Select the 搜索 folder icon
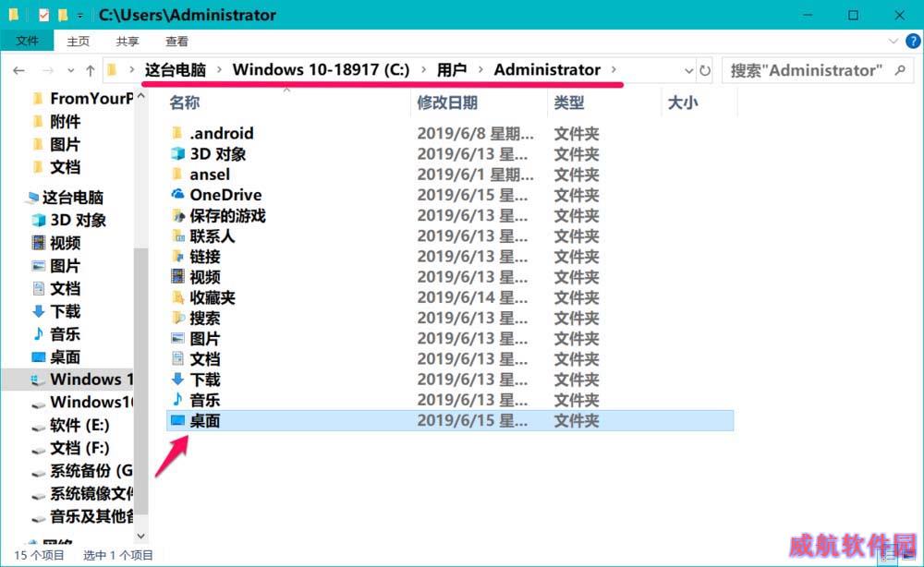The image size is (924, 567). point(177,318)
